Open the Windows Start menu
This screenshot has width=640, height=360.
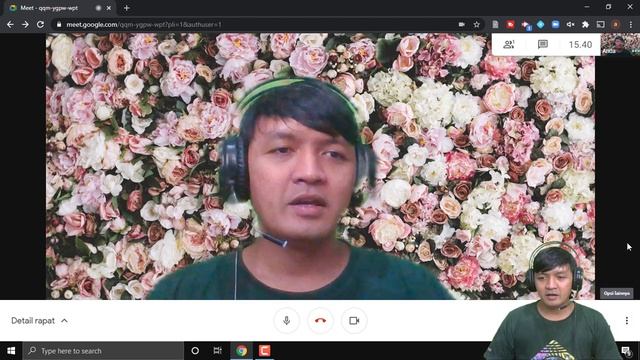coord(11,351)
